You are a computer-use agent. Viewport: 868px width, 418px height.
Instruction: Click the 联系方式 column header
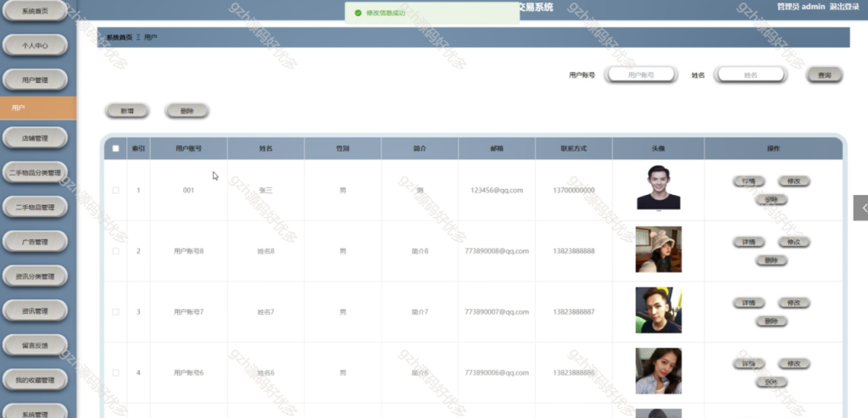[574, 148]
